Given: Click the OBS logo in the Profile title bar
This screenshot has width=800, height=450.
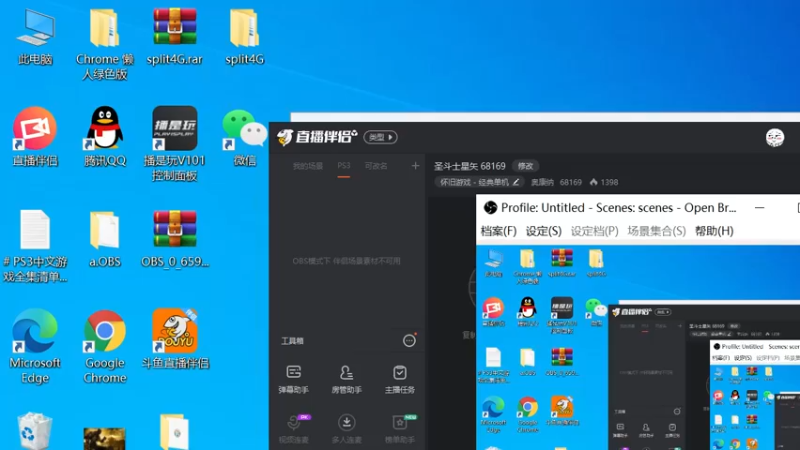Looking at the screenshot, I should click(490, 208).
